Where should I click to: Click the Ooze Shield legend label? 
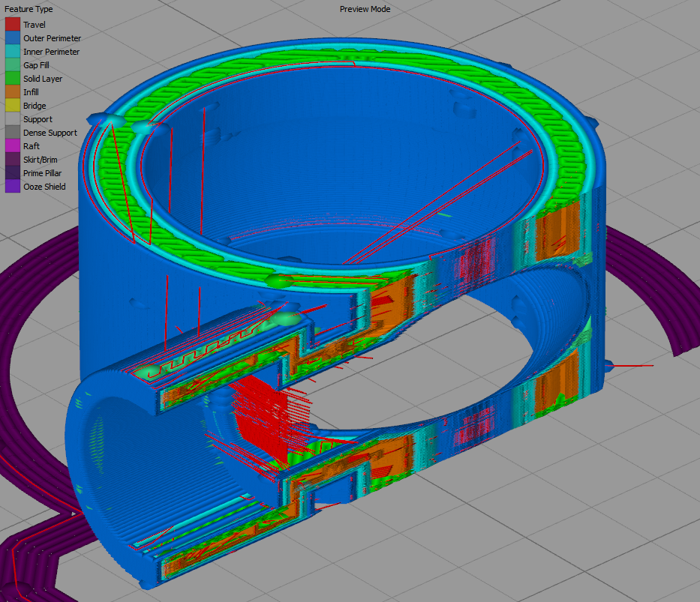pyautogui.click(x=44, y=187)
